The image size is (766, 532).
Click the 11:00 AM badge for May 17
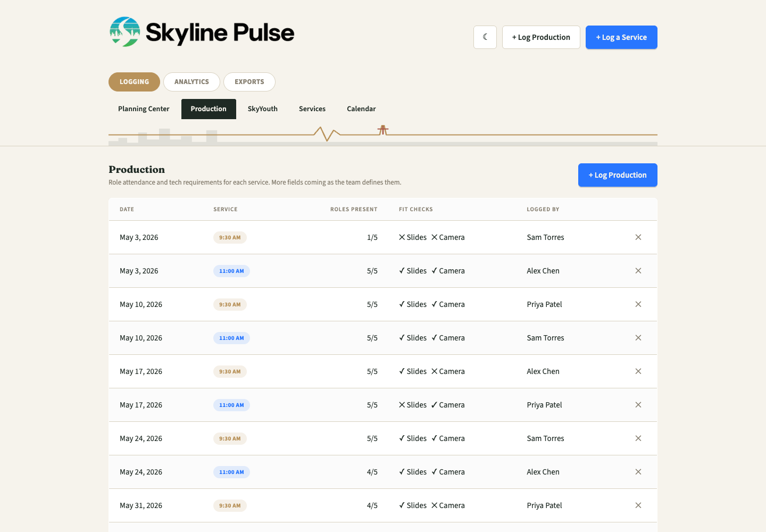[231, 405]
